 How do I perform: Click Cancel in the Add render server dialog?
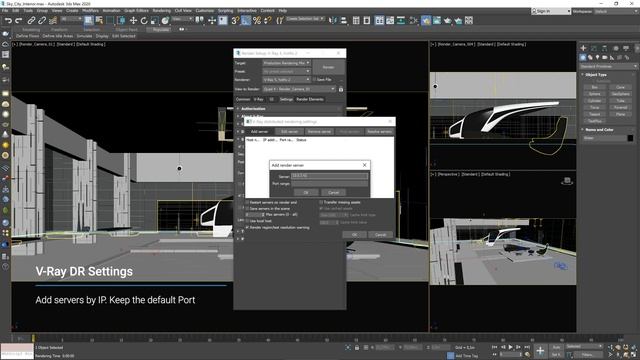click(x=333, y=192)
